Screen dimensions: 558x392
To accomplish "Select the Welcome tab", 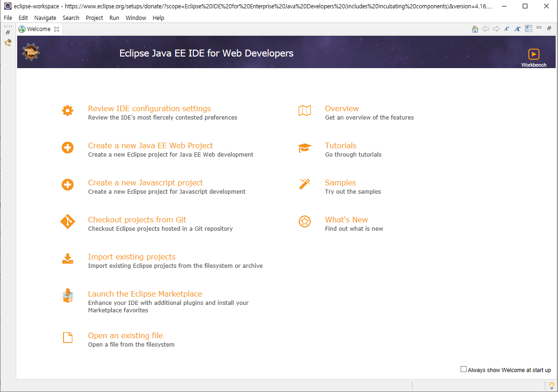I will coord(38,29).
